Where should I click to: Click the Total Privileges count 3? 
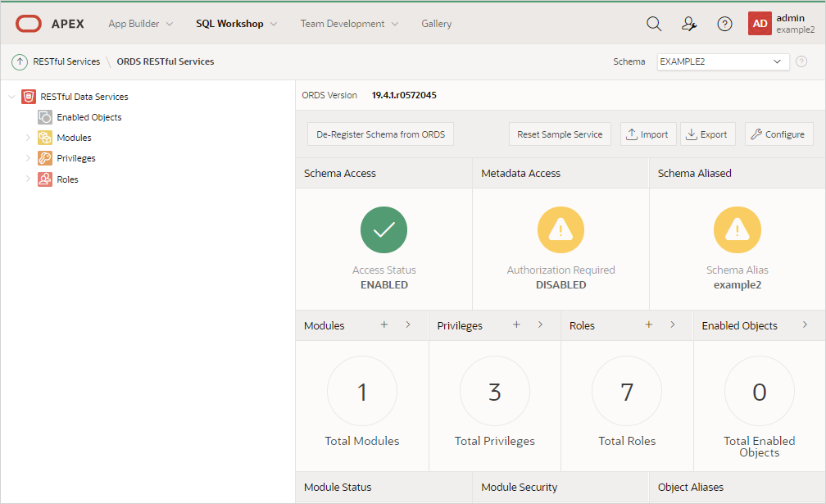495,391
